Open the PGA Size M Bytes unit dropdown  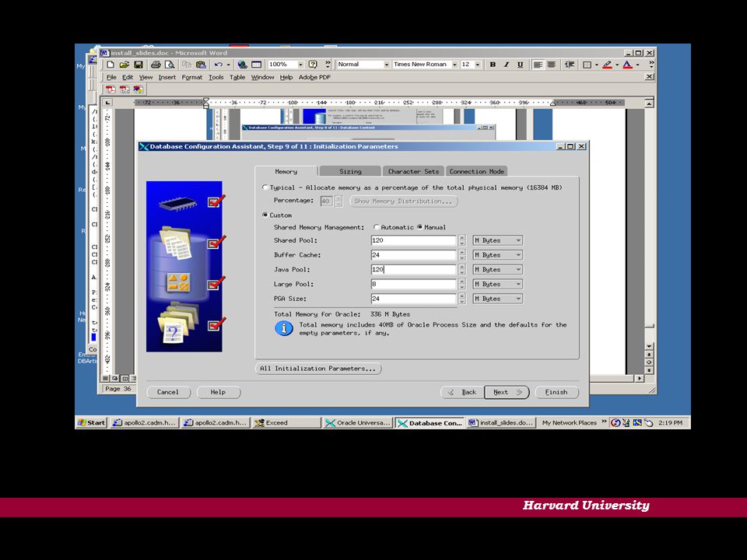click(x=498, y=299)
